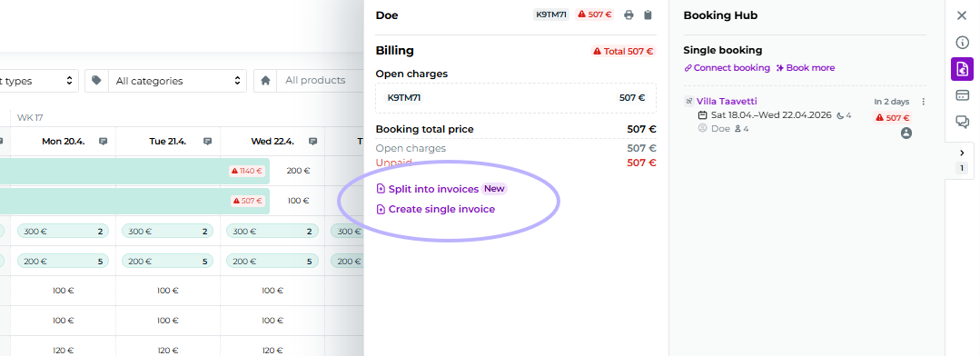
Task: Click the comment icon on Wed 22.4.
Action: tap(312, 142)
